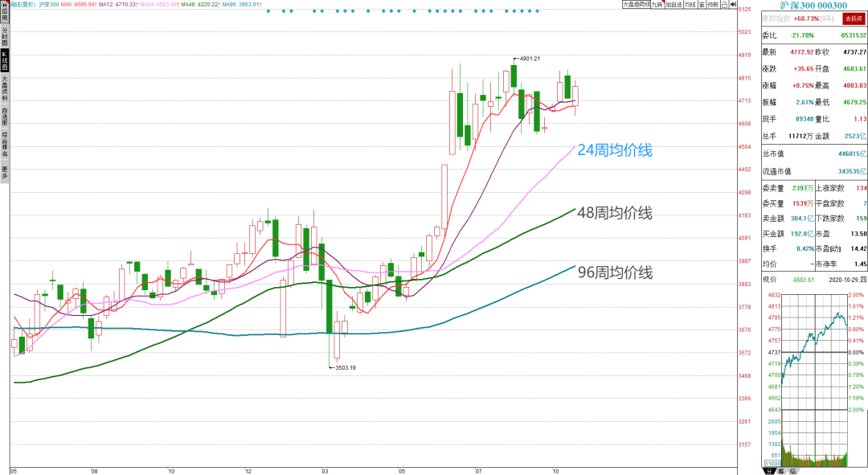Click the 委比 -21.78% value
Image resolution: width=868 pixels, height=475 pixels.
[802, 35]
